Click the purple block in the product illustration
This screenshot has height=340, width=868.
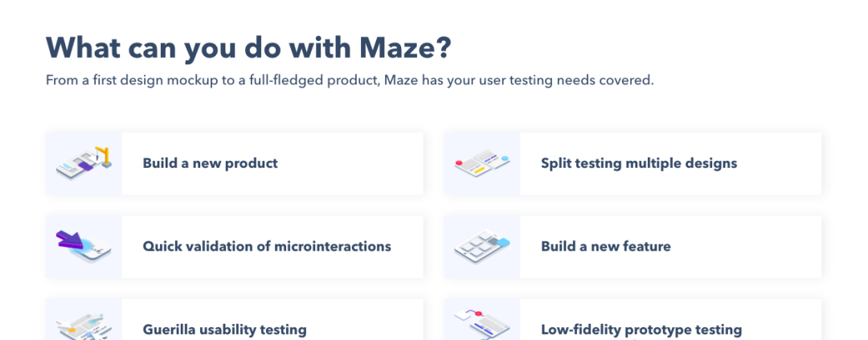coord(85,166)
